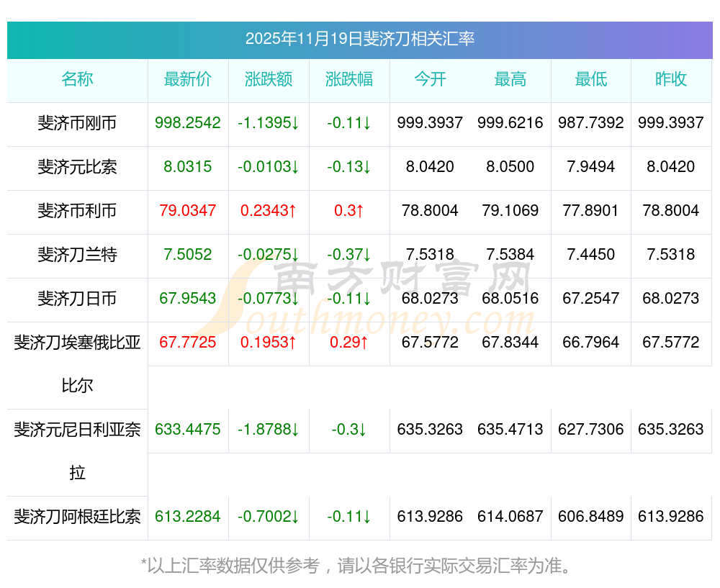Click change percent 0.3↑

(349, 211)
